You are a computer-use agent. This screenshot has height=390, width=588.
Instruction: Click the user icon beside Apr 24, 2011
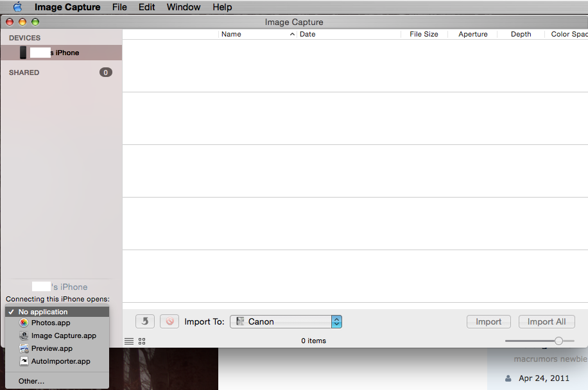(508, 378)
